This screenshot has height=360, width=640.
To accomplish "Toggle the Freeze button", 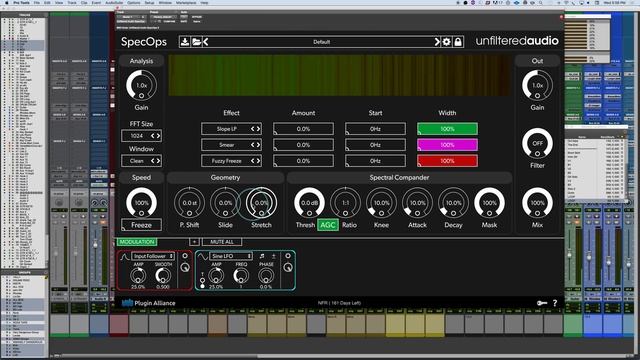I will click(x=141, y=225).
